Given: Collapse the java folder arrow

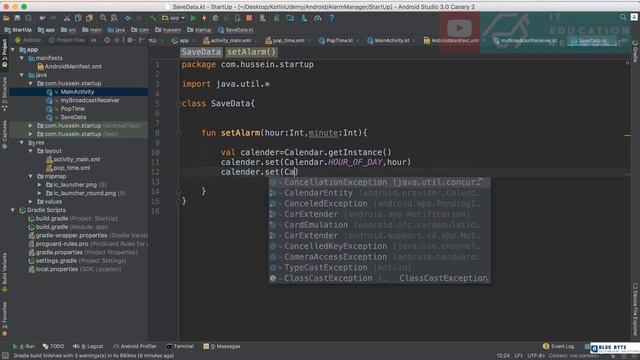Looking at the screenshot, I should click(22, 75).
